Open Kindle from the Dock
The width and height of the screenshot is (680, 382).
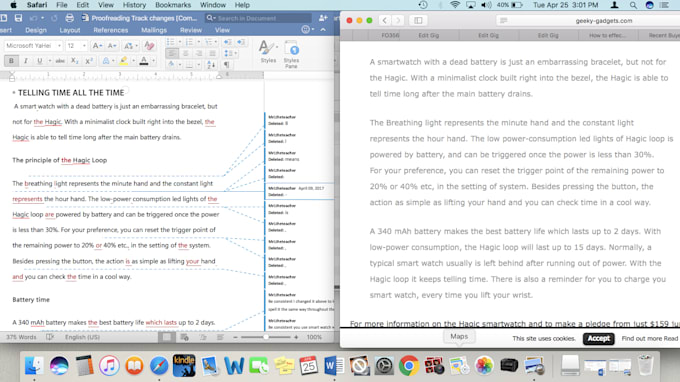tap(184, 366)
